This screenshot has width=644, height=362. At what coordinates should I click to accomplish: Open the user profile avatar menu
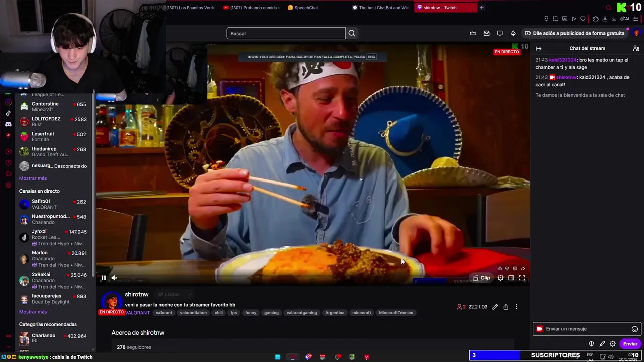pos(636,33)
